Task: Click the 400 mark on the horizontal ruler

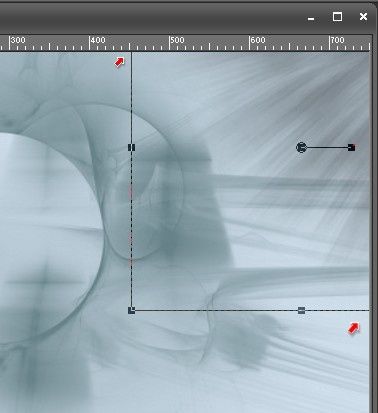Action: (x=98, y=40)
